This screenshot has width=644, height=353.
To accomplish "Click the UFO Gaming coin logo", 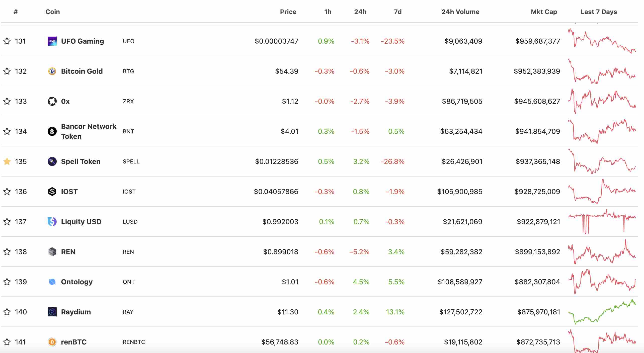I will [x=52, y=41].
